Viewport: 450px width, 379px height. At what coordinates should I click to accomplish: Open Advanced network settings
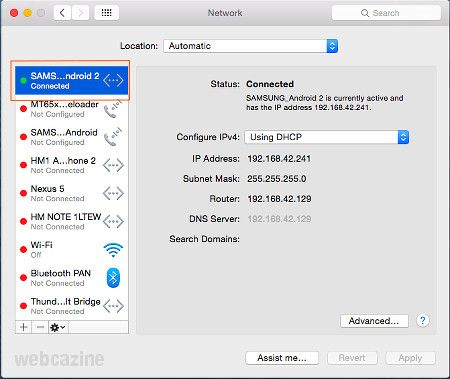[374, 321]
